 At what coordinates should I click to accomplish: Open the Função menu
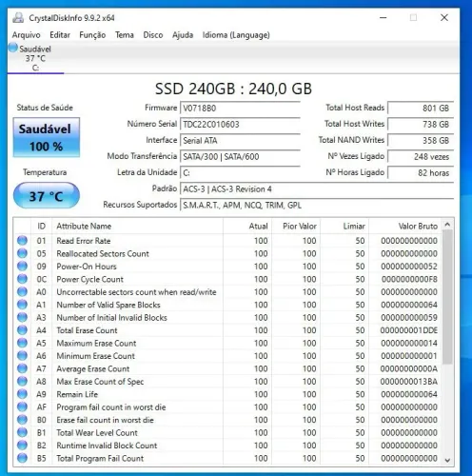pyautogui.click(x=92, y=35)
